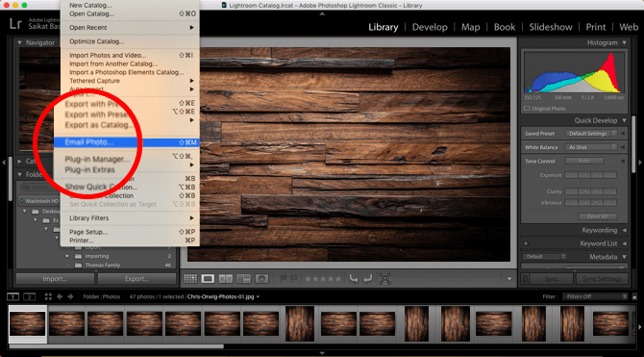This screenshot has height=357, width=644.
Task: Collapse the Metadata panel
Action: pyautogui.click(x=624, y=257)
